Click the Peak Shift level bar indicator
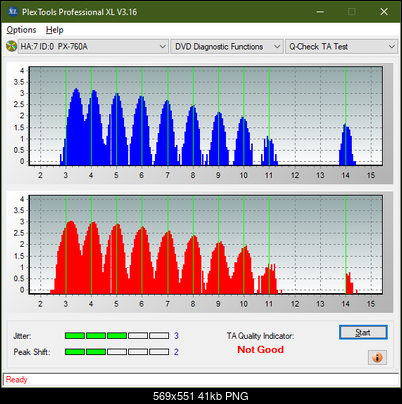 coord(117,352)
